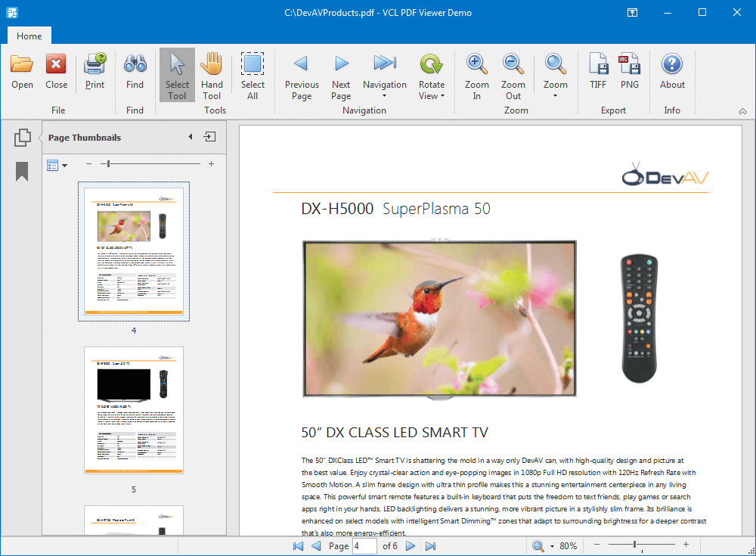
Task: Click status bar zoom in plus
Action: 686,545
